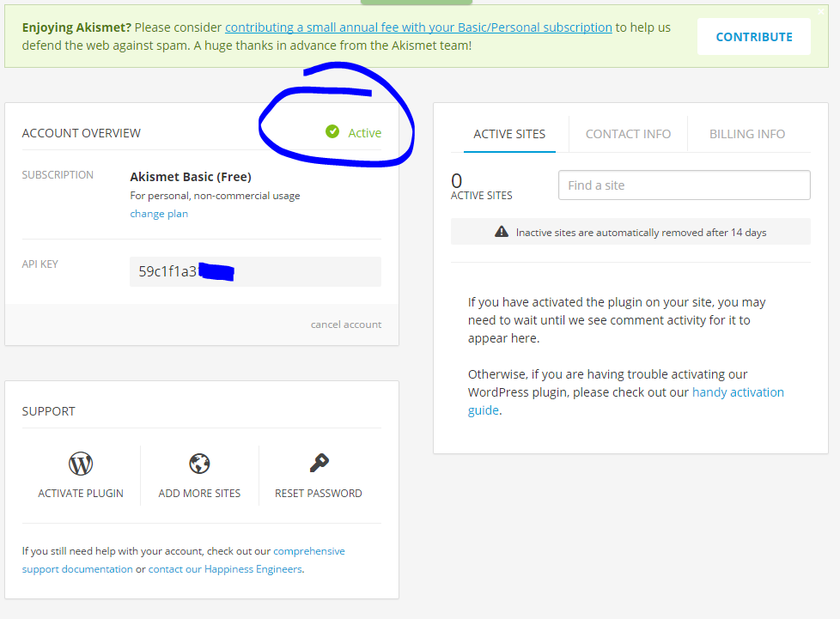Open the handy activation guide link
This screenshot has width=840, height=619.
[x=737, y=392]
